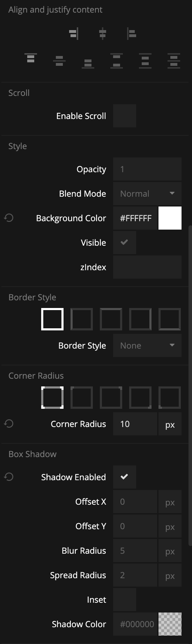Choose justify content to bottom icon

[88, 63]
